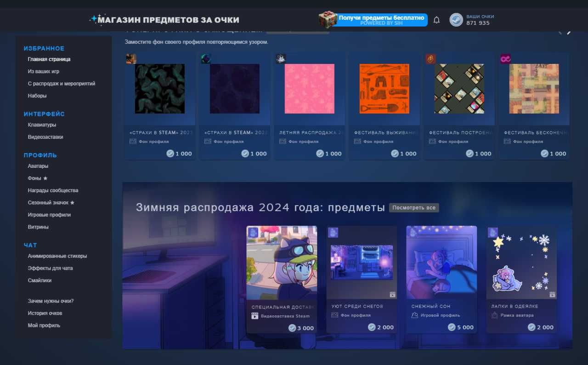588x365 pixels.
Task: Open Награды сообщества category
Action: [53, 190]
